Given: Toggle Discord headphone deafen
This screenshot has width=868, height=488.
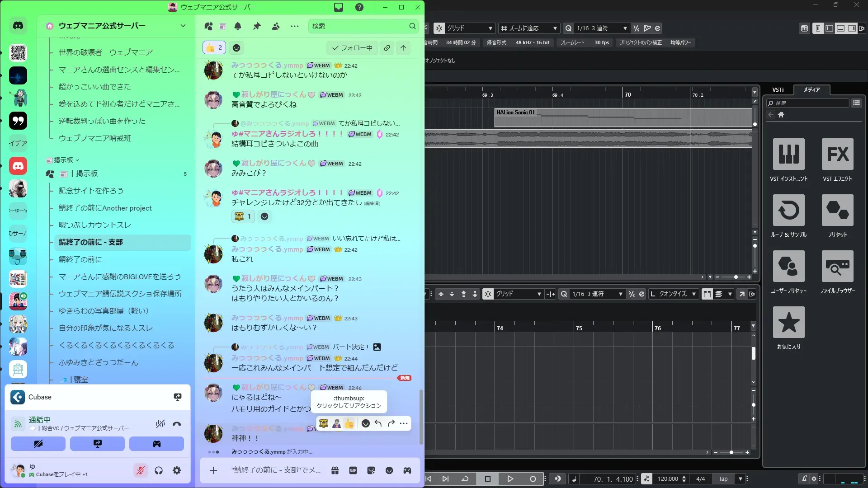Looking at the screenshot, I should pos(159,470).
